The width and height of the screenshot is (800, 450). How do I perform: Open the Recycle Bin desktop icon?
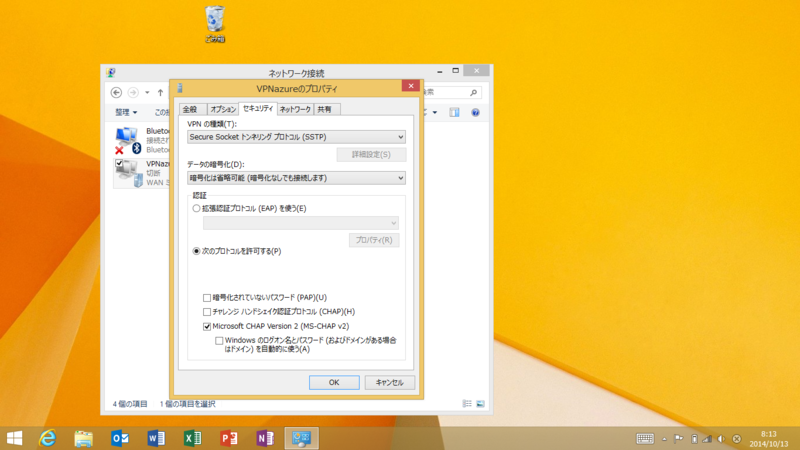[215, 24]
